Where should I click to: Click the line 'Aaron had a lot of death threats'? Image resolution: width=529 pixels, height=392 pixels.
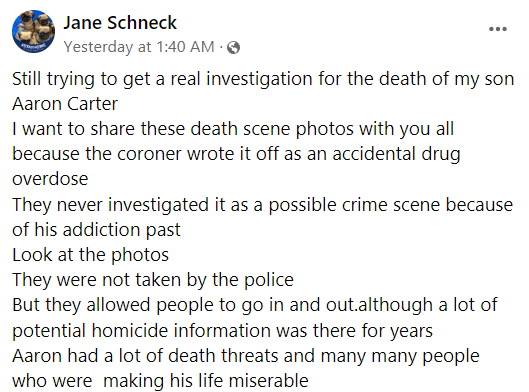pos(246,356)
